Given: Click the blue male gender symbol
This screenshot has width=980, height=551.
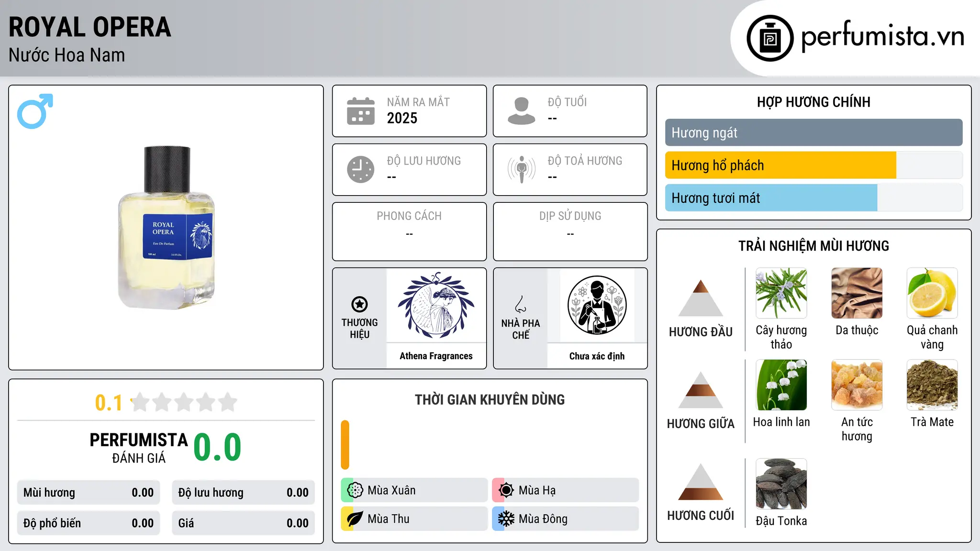Looking at the screenshot, I should pyautogui.click(x=35, y=111).
